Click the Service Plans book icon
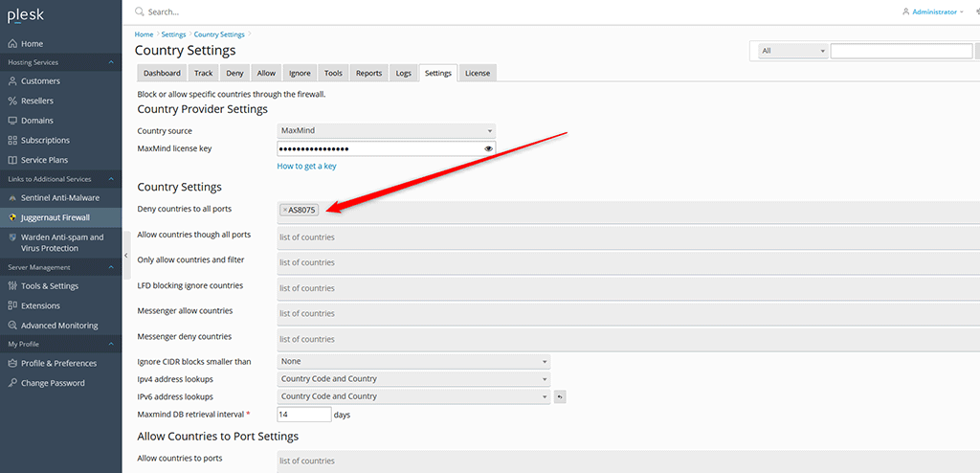980x473 pixels. pyautogui.click(x=12, y=160)
